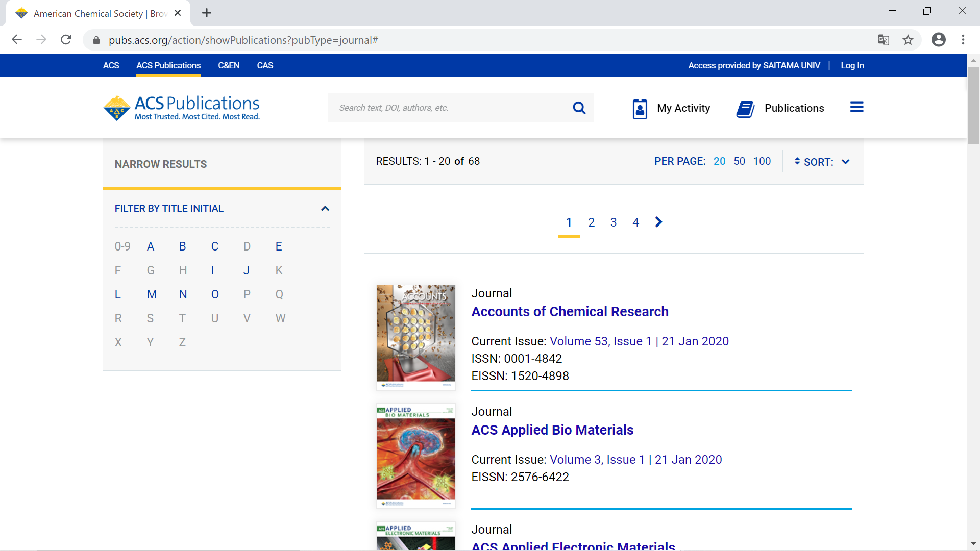The image size is (980, 551).
Task: Filter titles by initial O
Action: point(215,294)
